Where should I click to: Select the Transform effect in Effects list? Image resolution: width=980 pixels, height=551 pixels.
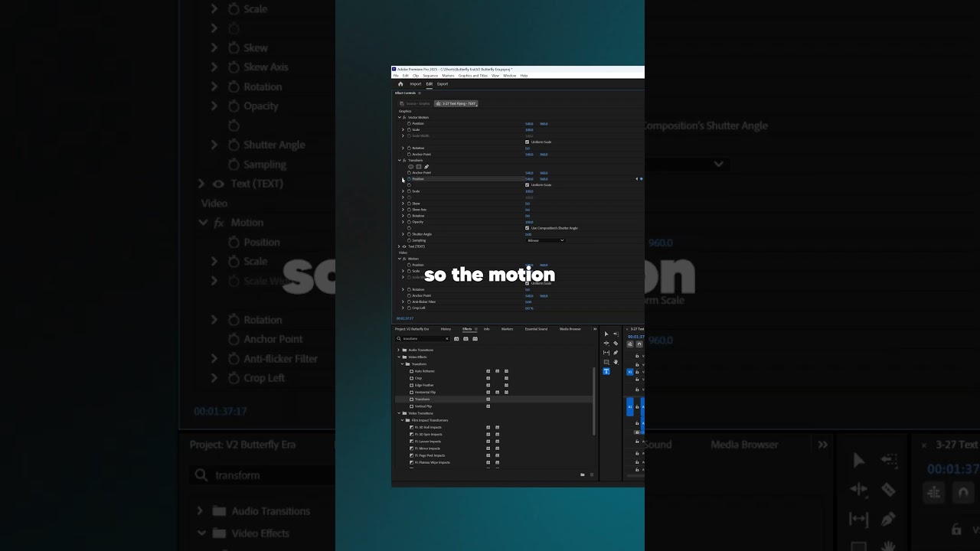[x=422, y=399]
